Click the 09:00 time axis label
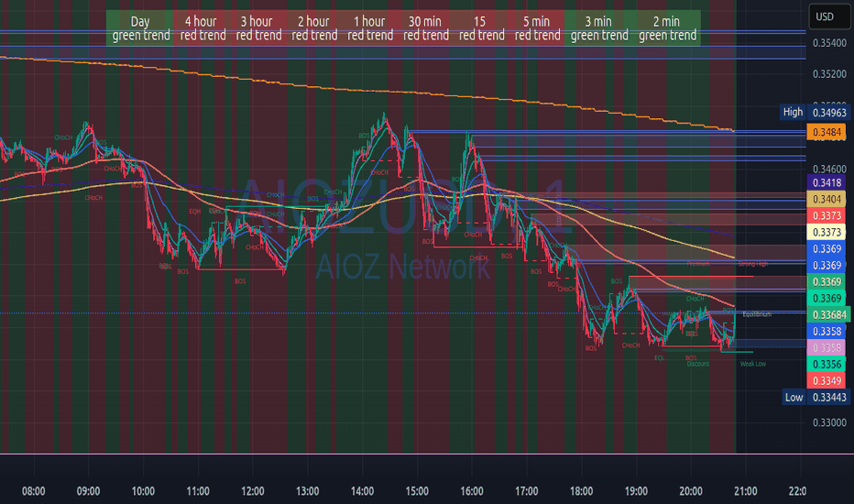Image resolution: width=854 pixels, height=504 pixels. tap(88, 491)
